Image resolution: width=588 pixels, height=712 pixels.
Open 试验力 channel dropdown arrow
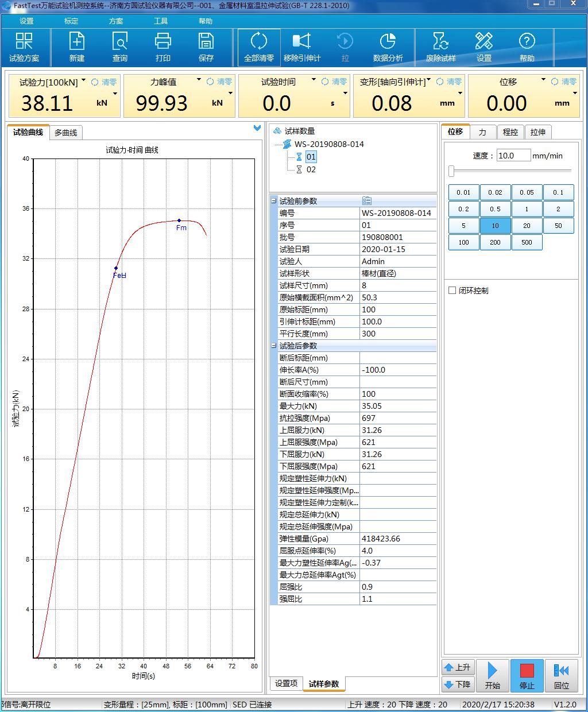click(x=84, y=80)
